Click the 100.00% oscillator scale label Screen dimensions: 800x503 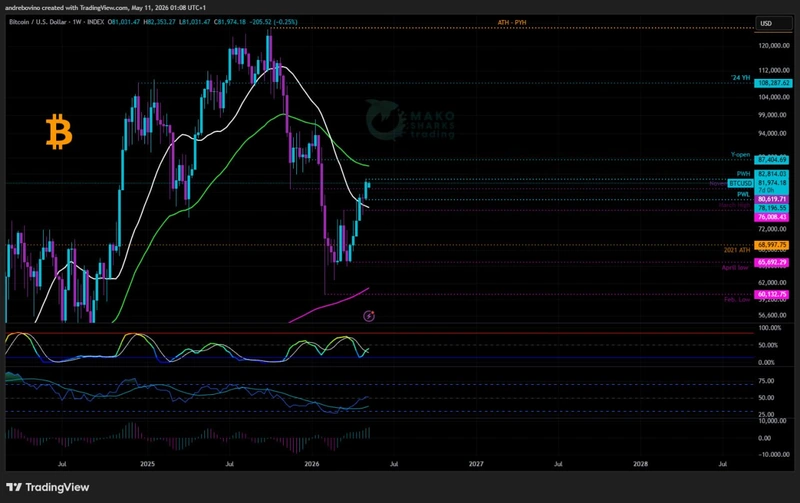(x=770, y=328)
